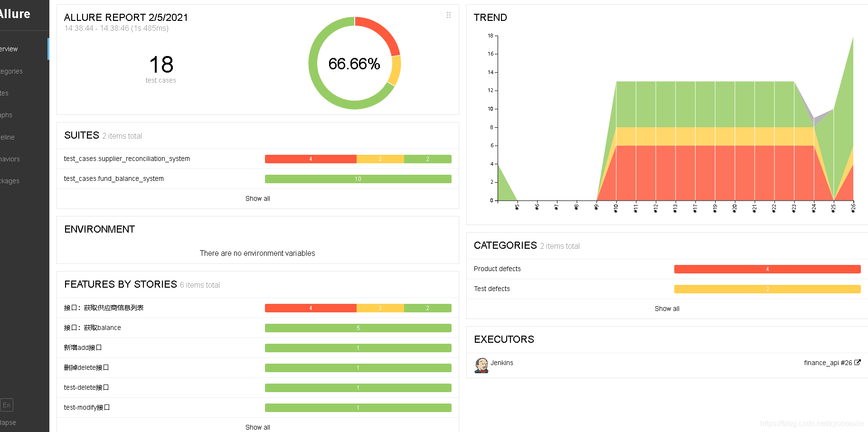Show all features by stories
This screenshot has height=432, width=868.
pyautogui.click(x=258, y=427)
